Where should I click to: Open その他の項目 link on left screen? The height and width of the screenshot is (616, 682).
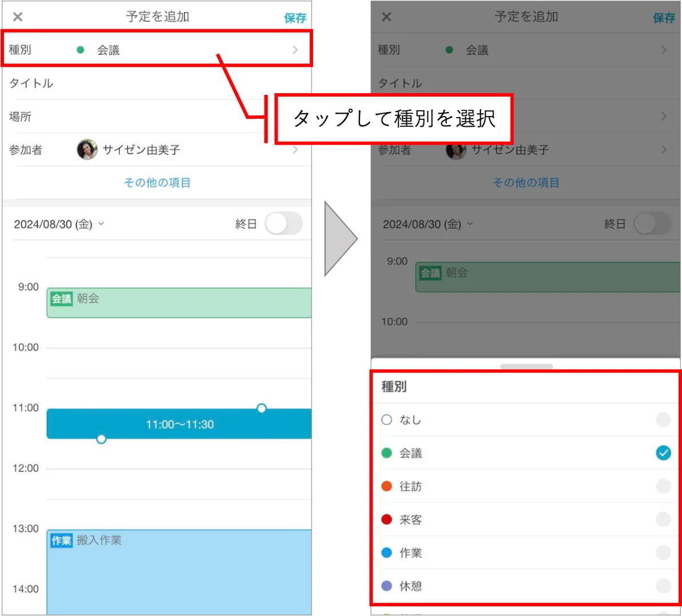(157, 182)
